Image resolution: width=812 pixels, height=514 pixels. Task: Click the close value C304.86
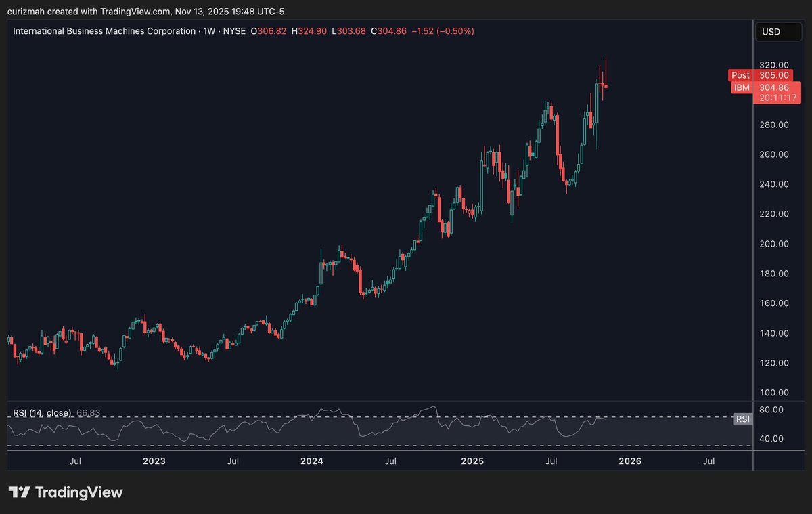click(390, 31)
